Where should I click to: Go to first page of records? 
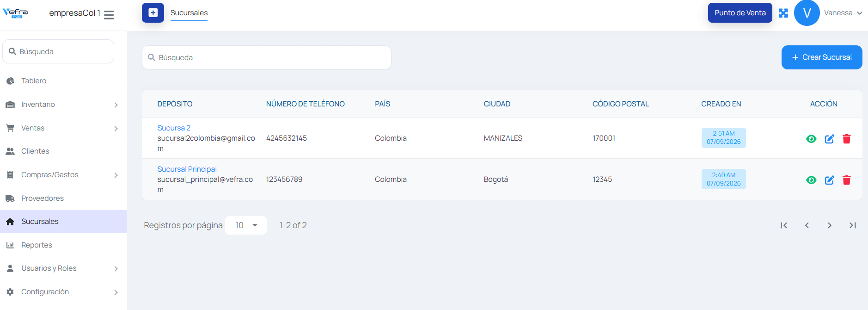(784, 225)
